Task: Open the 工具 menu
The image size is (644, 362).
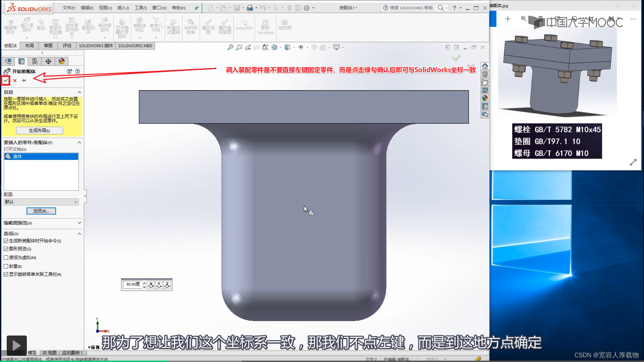Action: click(141, 8)
